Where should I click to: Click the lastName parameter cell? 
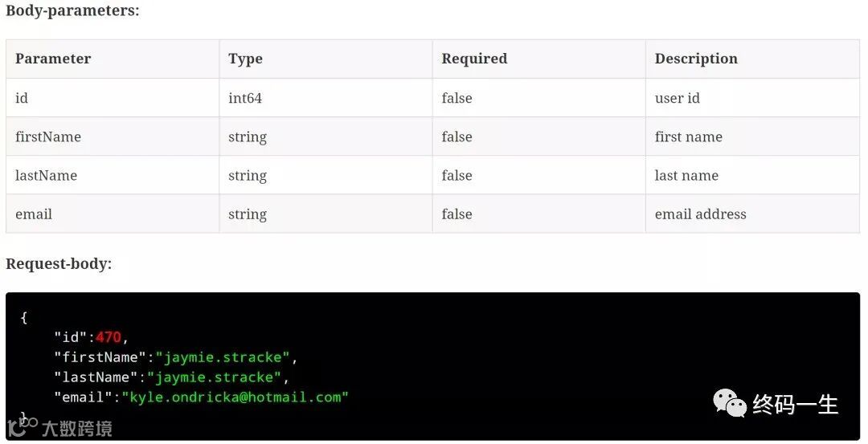tap(47, 175)
